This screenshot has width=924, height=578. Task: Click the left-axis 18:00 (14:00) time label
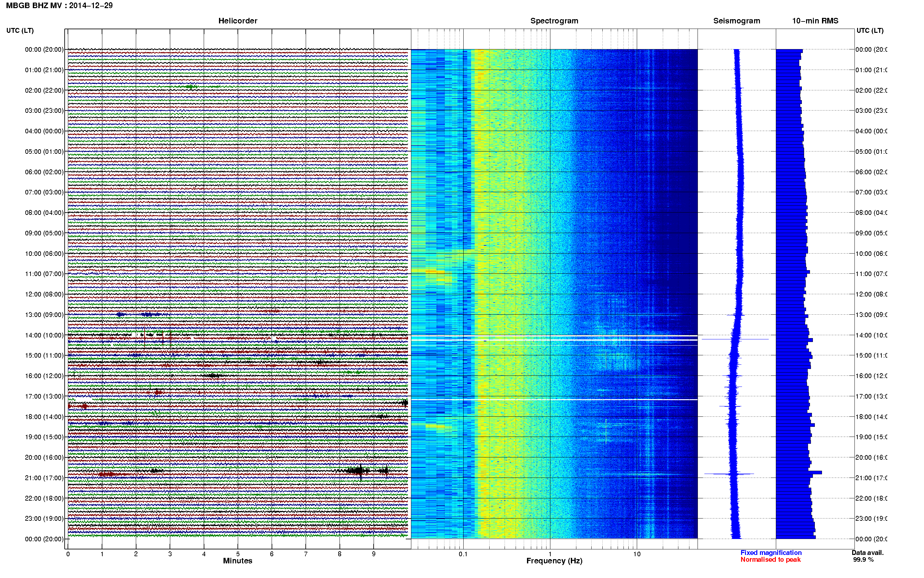point(44,417)
